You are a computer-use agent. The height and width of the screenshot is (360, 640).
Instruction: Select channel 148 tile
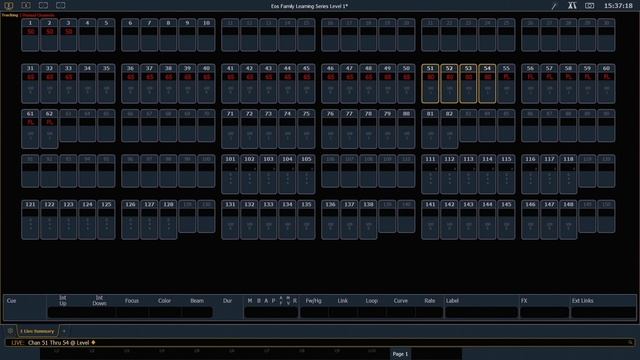pyautogui.click(x=568, y=219)
